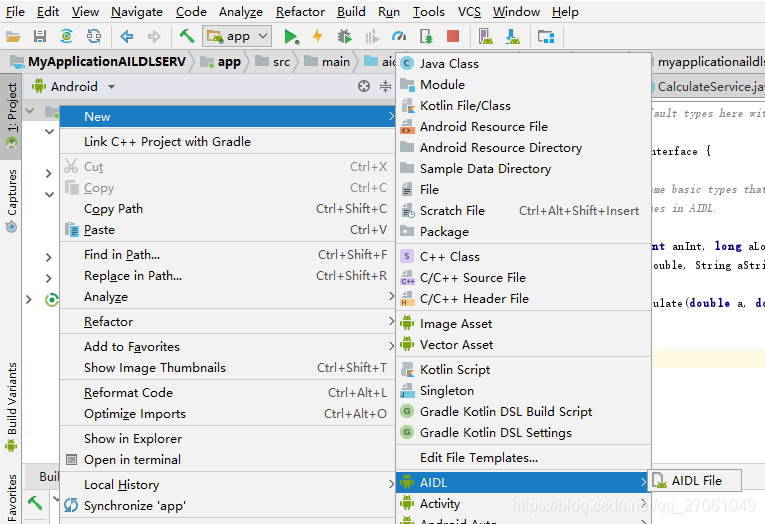Select Link C++ Project with Gradle
Image resolution: width=765 pixels, height=524 pixels.
227,141
